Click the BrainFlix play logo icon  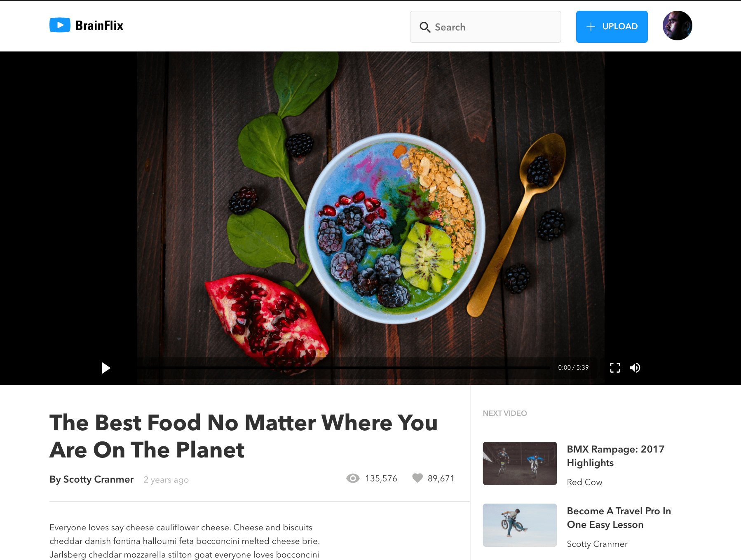coord(60,25)
